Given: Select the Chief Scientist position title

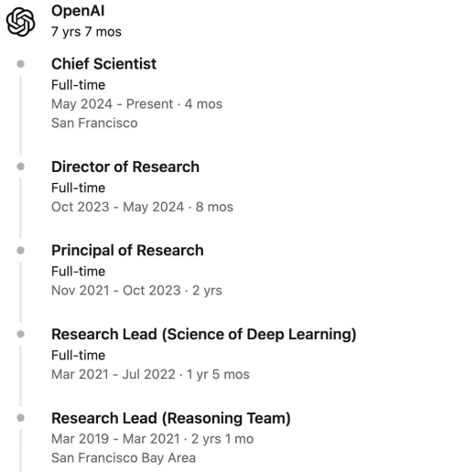Looking at the screenshot, I should (x=103, y=64).
